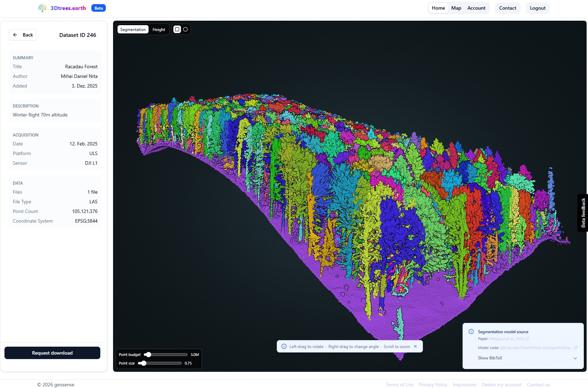The height and width of the screenshot is (388, 588).
Task: Select the circle point shape icon
Action: pyautogui.click(x=185, y=29)
